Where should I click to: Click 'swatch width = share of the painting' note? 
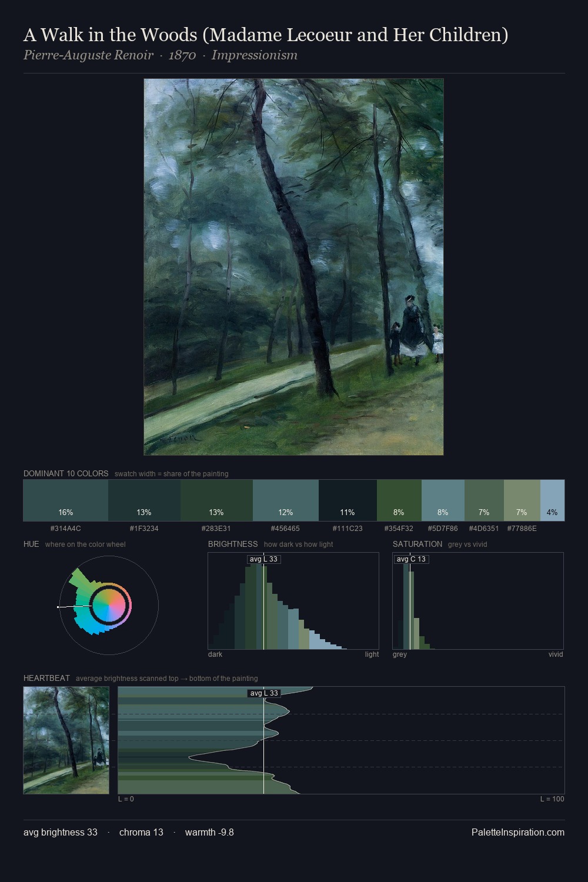172,474
